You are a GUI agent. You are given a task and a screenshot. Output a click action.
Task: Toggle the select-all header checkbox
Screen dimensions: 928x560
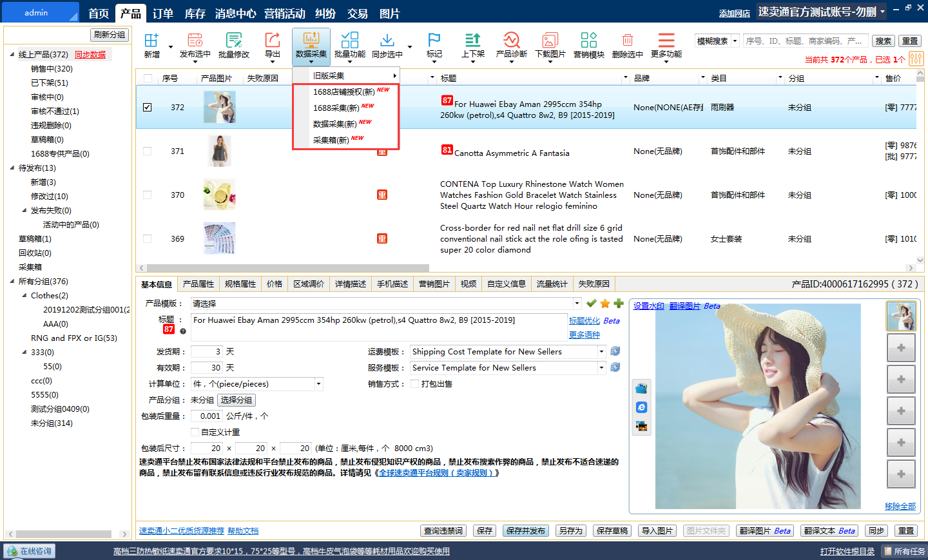tap(148, 78)
